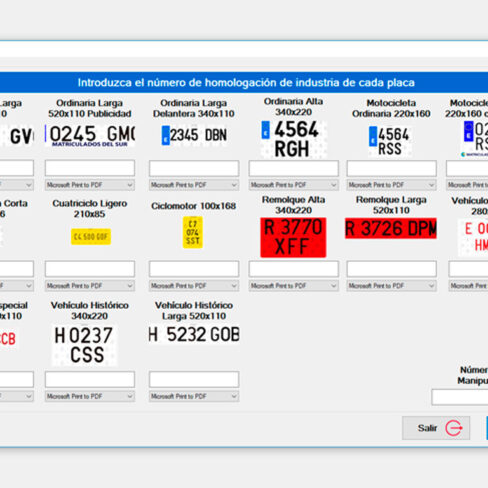Image resolution: width=488 pixels, height=488 pixels.
Task: Open the printer dropdown for Ordinaria Larga Delantera 340x110
Action: click(194, 185)
